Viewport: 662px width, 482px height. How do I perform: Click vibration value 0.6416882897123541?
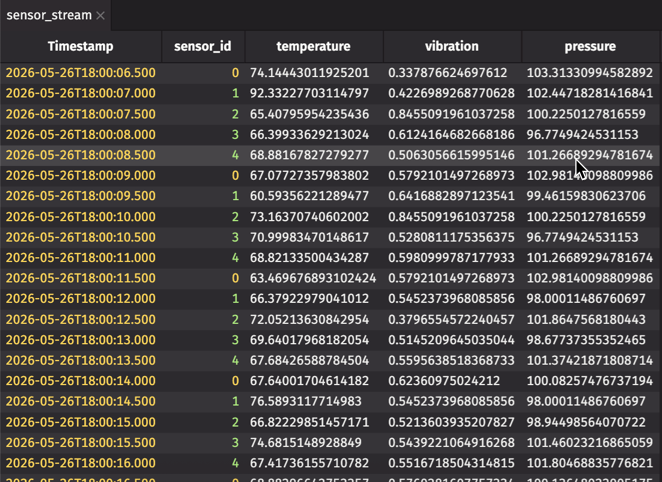451,196
